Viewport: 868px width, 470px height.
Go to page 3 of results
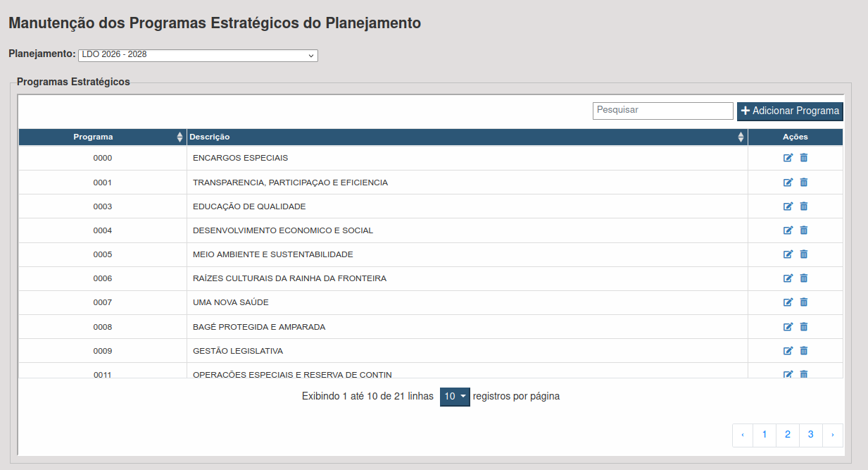(x=811, y=435)
